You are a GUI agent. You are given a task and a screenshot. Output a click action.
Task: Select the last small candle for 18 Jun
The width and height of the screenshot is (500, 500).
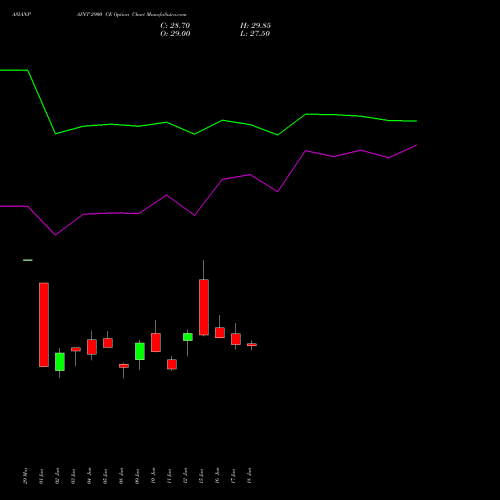(x=252, y=345)
